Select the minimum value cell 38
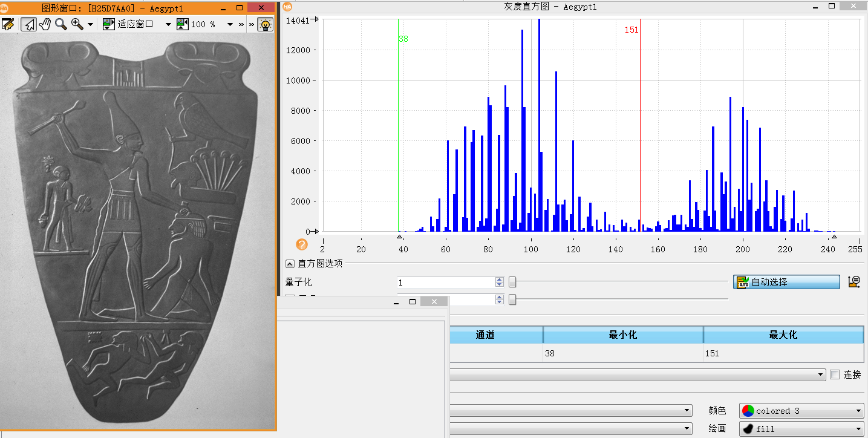The width and height of the screenshot is (868, 438). 623,353
